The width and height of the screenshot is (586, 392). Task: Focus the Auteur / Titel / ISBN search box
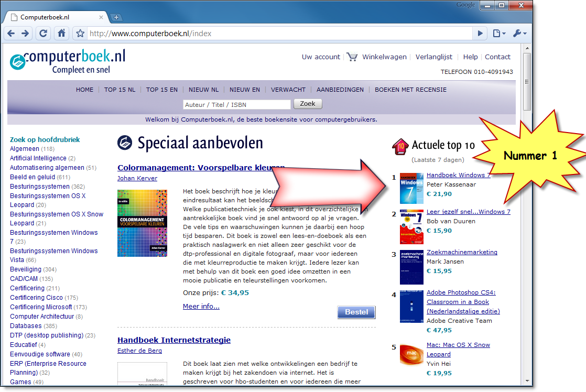click(x=236, y=105)
